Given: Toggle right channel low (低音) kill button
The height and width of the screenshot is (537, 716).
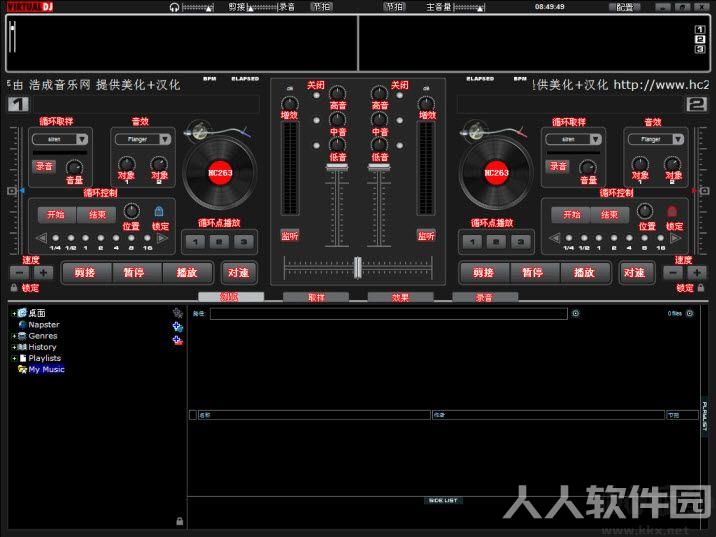Looking at the screenshot, I should [400, 146].
